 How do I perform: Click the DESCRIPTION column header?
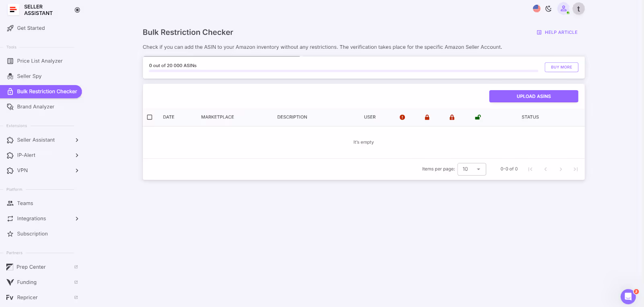coord(292,117)
